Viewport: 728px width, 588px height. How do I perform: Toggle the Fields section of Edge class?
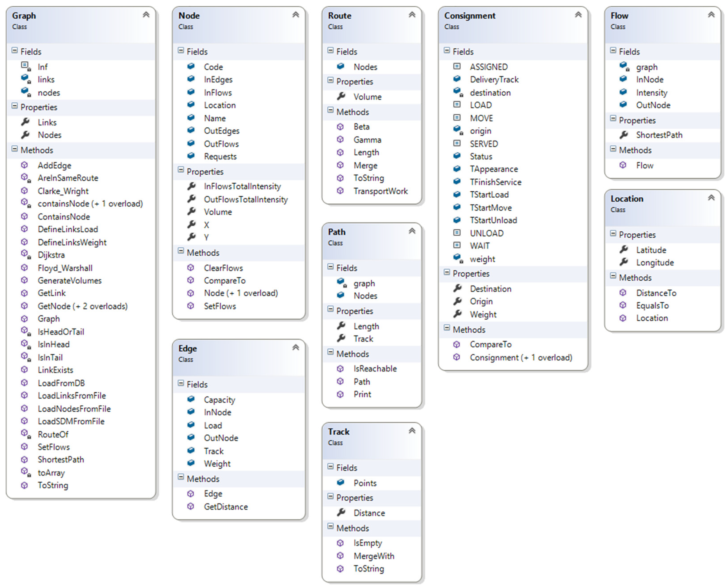pos(181,383)
